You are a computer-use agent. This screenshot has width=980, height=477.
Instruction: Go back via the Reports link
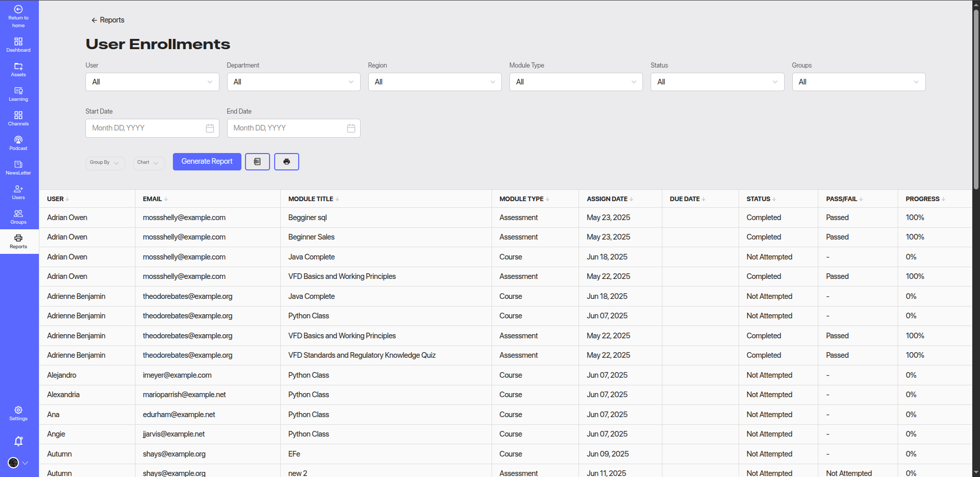coord(108,20)
